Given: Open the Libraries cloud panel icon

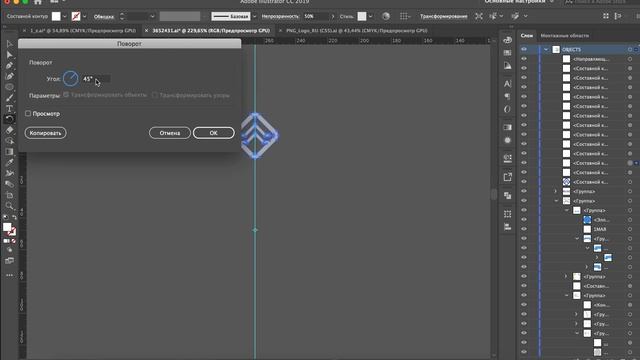Looking at the screenshot, I should click(x=507, y=40).
